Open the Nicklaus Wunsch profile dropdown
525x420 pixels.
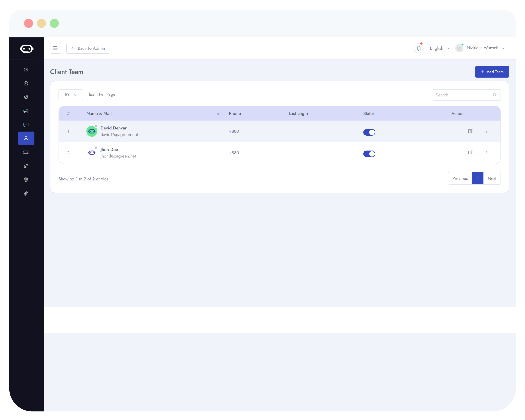[482, 48]
